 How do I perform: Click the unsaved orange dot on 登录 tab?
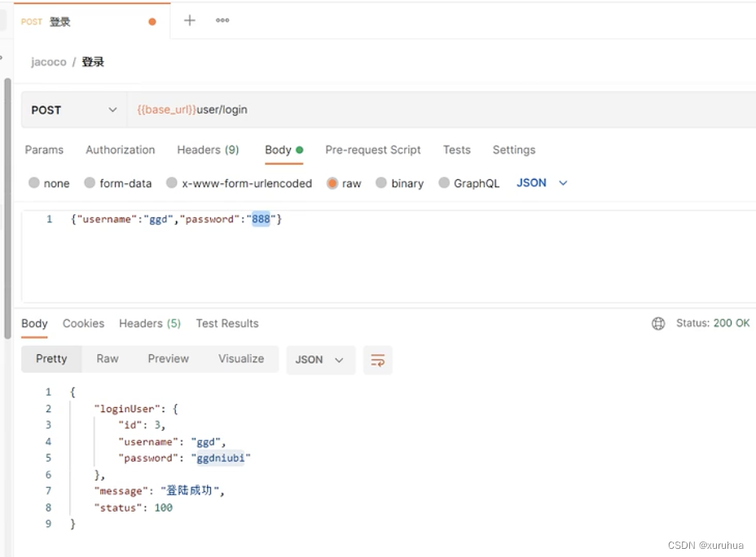152,22
